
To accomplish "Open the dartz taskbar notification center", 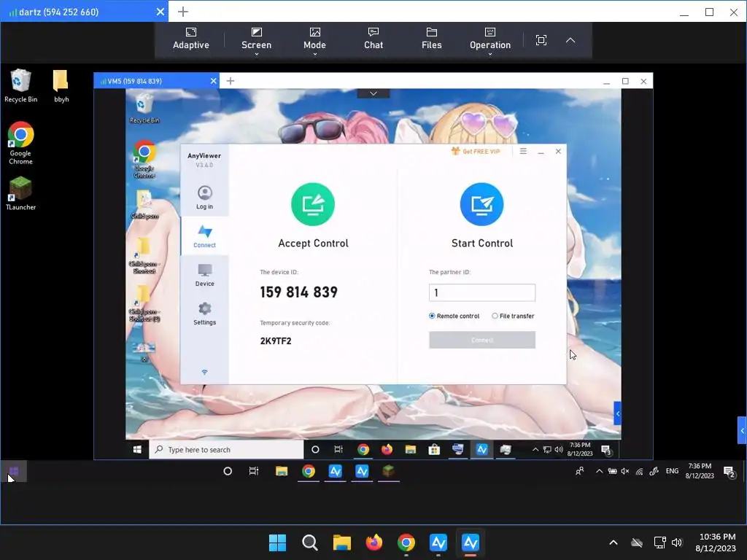I will (x=729, y=472).
